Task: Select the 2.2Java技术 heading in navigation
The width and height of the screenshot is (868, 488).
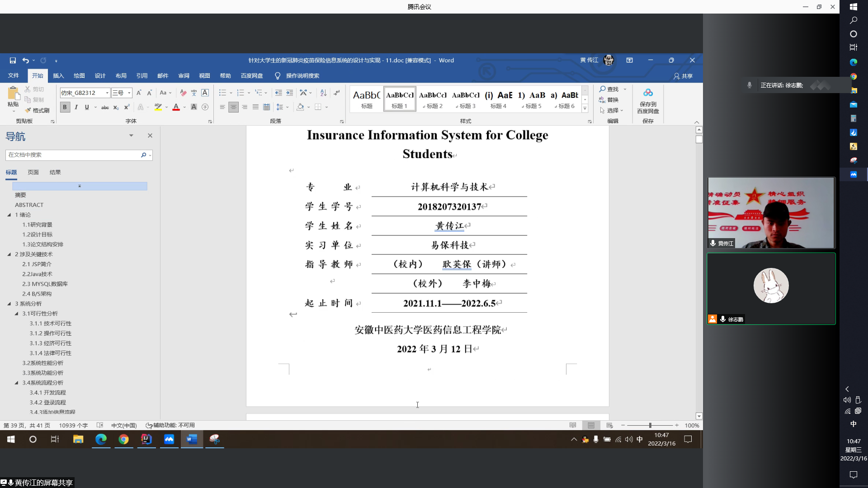Action: pyautogui.click(x=38, y=274)
